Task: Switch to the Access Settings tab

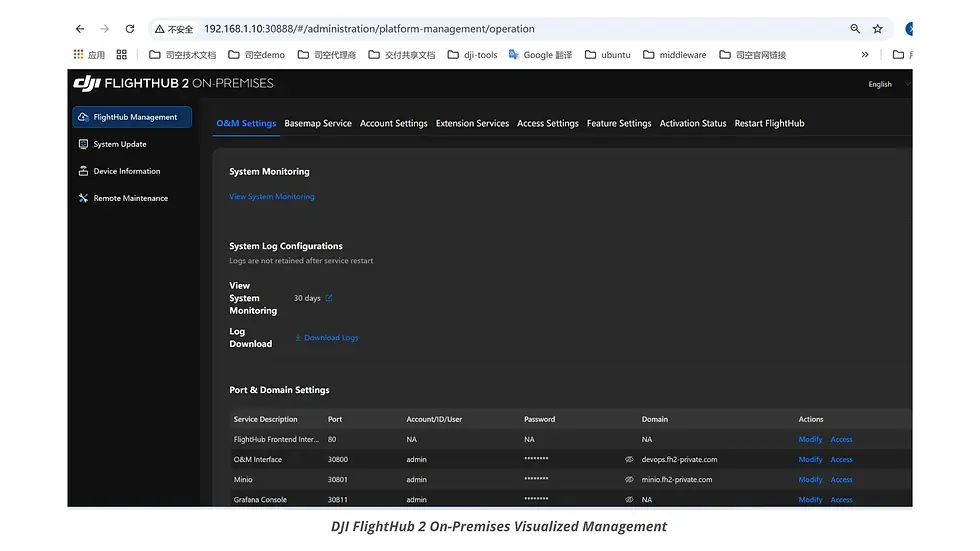Action: pos(548,123)
